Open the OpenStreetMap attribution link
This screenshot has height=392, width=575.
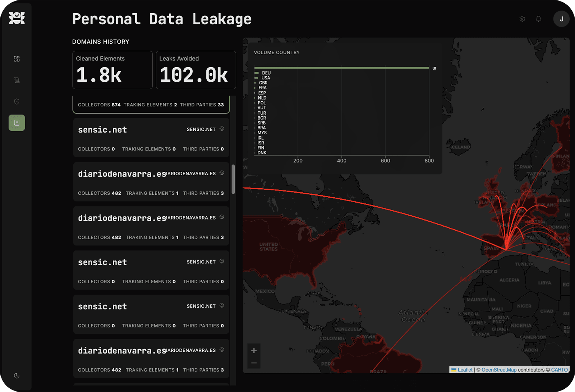click(498, 370)
